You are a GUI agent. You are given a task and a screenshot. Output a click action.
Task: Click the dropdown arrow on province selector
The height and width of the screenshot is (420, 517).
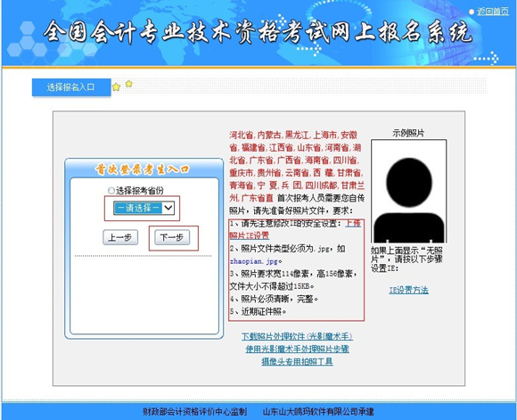[x=168, y=208]
